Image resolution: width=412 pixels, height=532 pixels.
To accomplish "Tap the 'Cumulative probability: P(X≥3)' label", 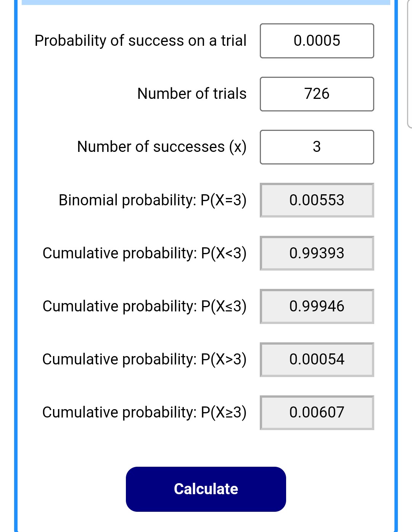I will click(145, 412).
